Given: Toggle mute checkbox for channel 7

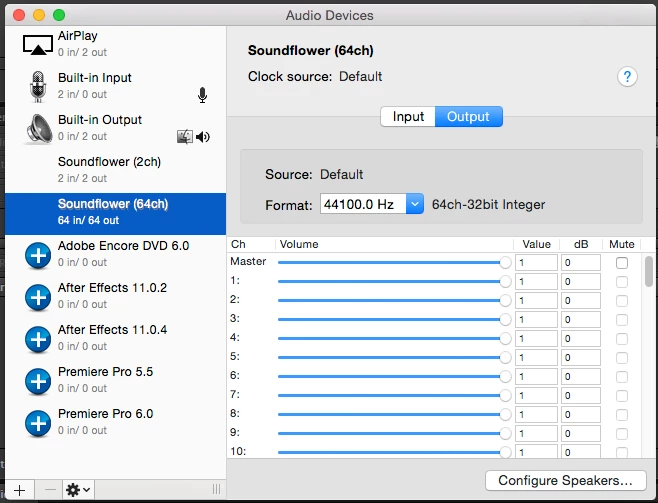Looking at the screenshot, I should click(x=622, y=396).
